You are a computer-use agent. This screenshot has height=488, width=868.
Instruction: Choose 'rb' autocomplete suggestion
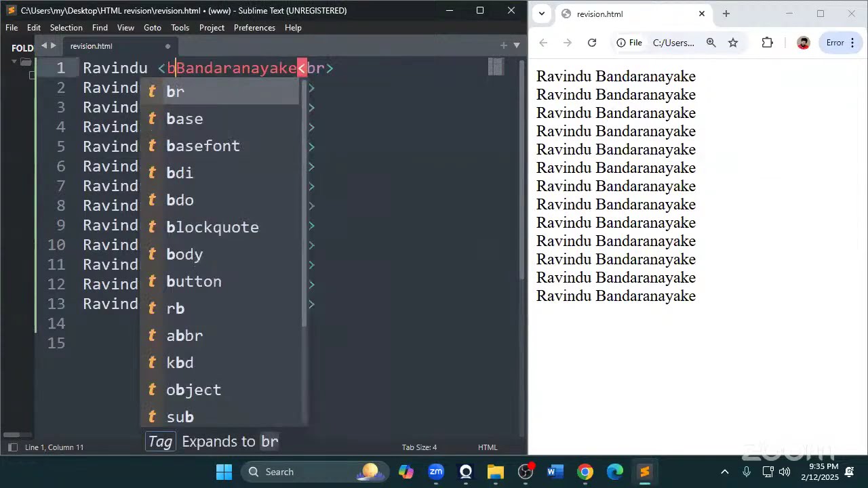[220, 308]
